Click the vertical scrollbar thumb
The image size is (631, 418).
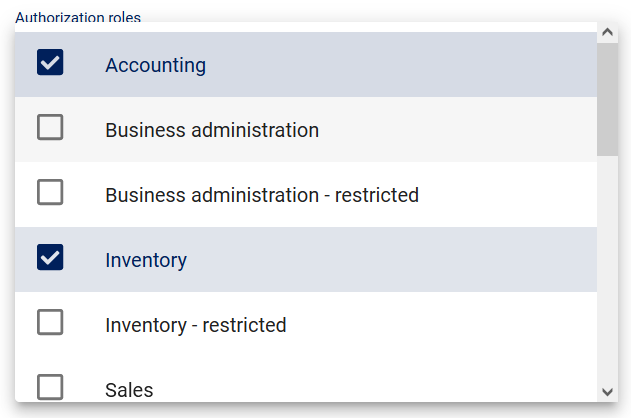click(x=607, y=100)
